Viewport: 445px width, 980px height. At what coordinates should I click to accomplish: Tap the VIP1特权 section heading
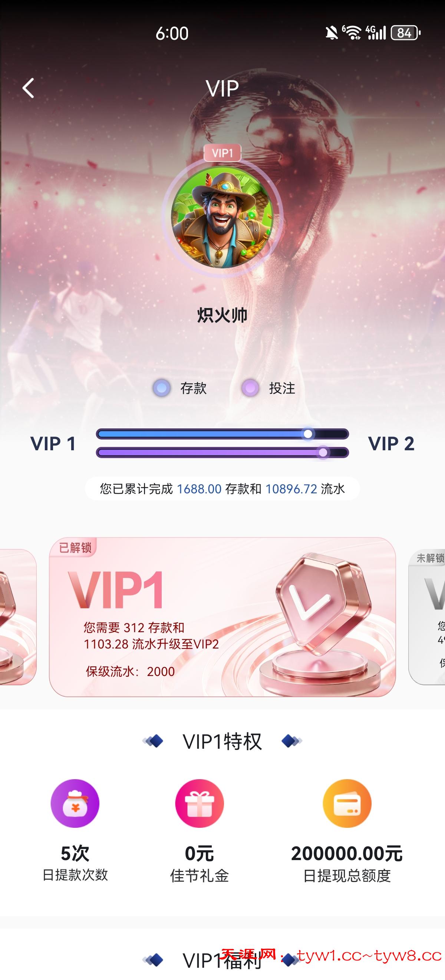(222, 741)
